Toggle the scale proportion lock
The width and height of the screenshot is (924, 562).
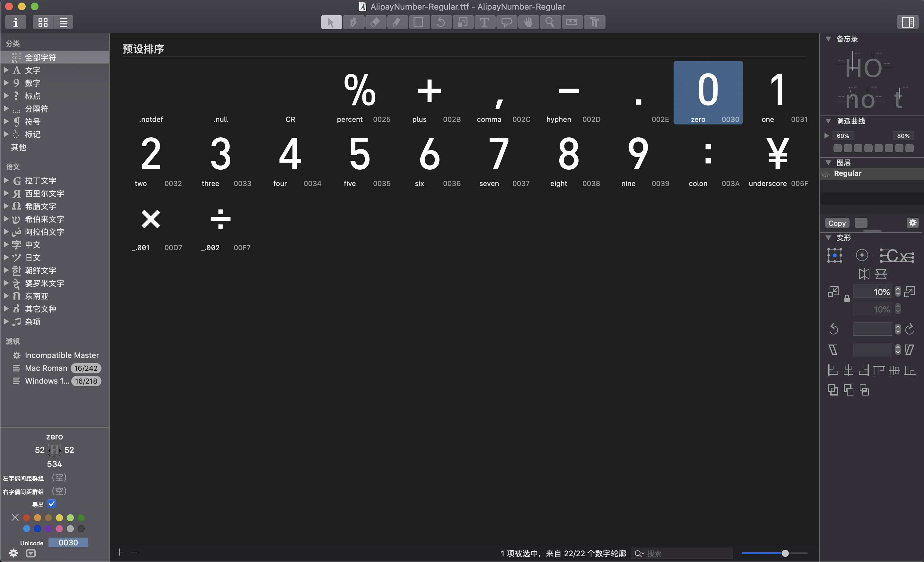point(847,299)
